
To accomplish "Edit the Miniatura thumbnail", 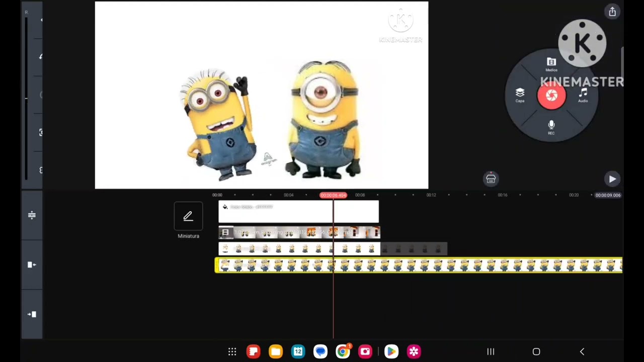I will (188, 216).
